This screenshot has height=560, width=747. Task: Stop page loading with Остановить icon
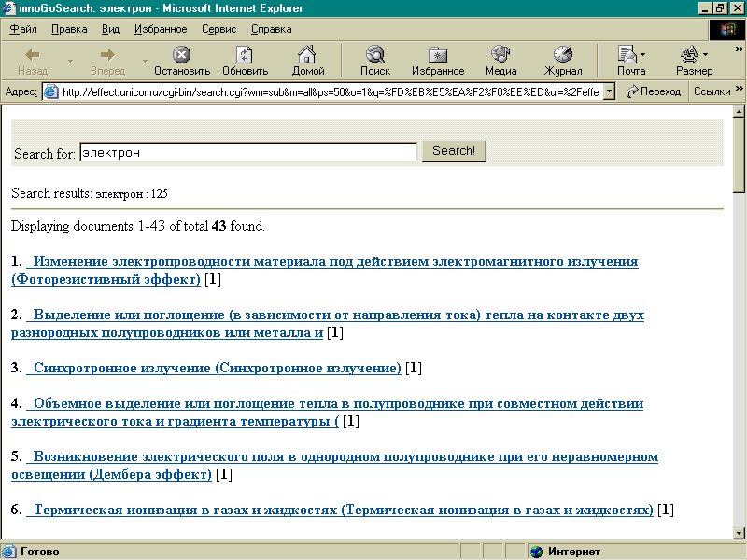[181, 55]
